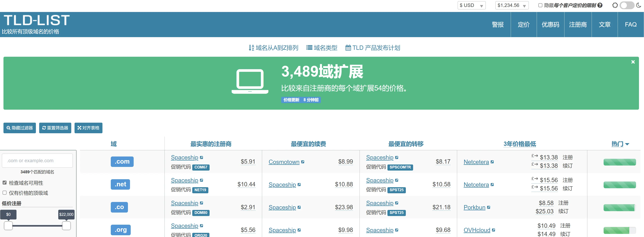Open the $1,234.56 number format dropdown

(512, 5)
